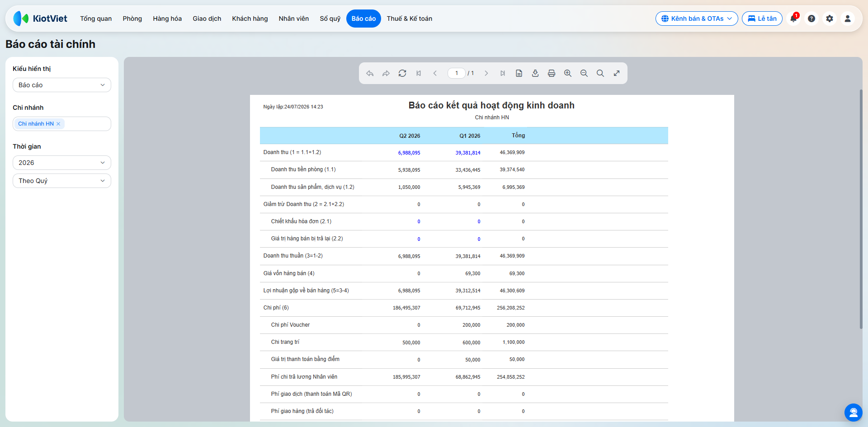Open the Sổ quỹ menu
The height and width of the screenshot is (427, 868).
pos(330,19)
